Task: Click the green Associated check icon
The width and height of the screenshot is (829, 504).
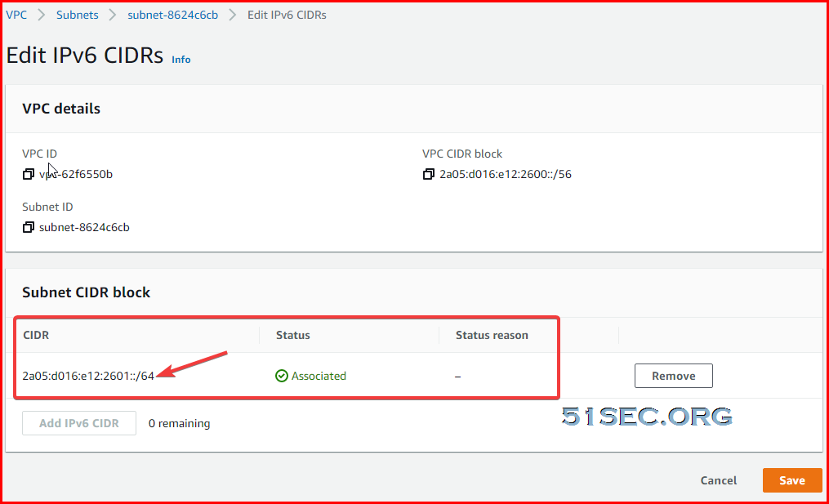Action: [x=282, y=376]
